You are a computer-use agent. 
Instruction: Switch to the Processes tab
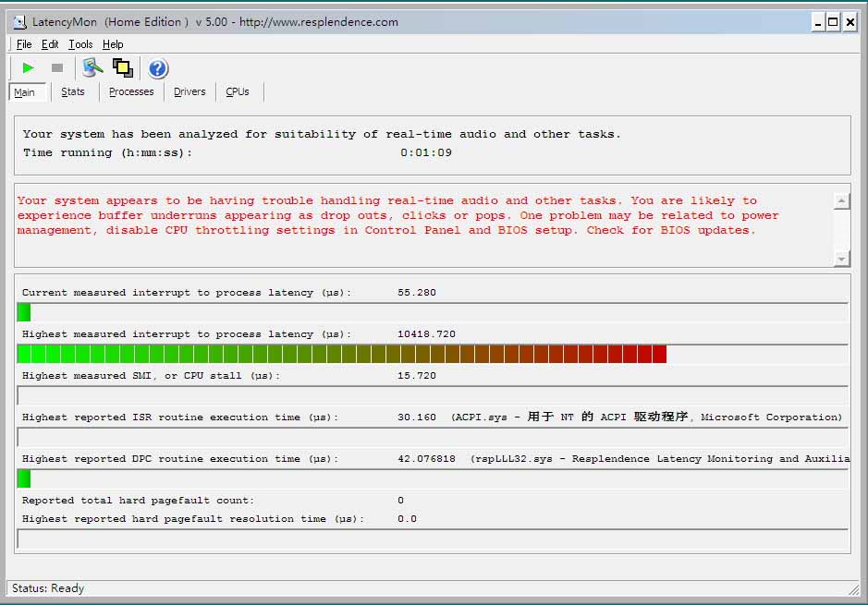click(x=131, y=91)
